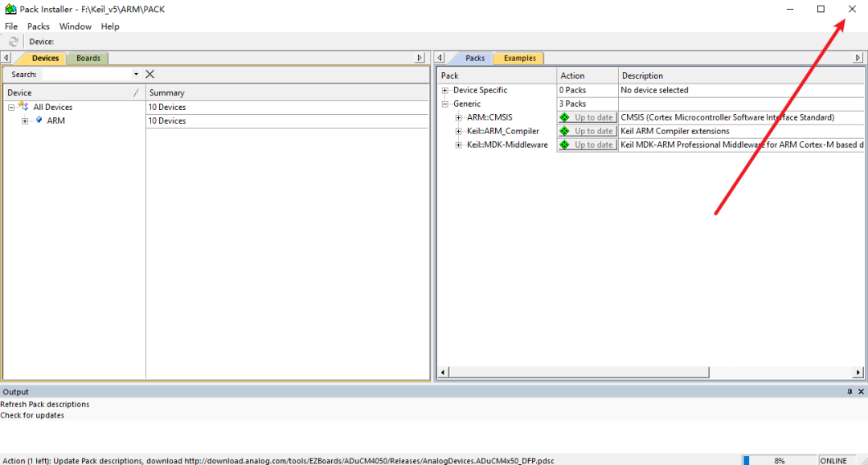Switch to the Boards tab
This screenshot has width=868, height=465.
pyautogui.click(x=88, y=58)
